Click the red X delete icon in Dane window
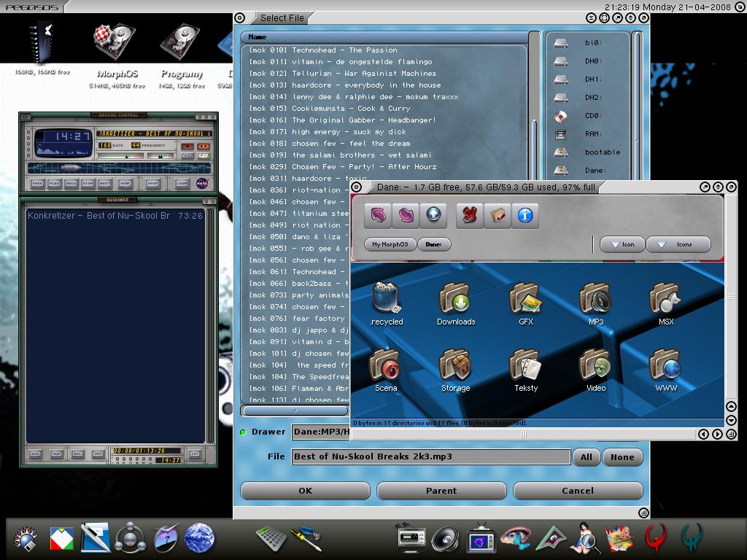747x560 pixels. (x=469, y=215)
